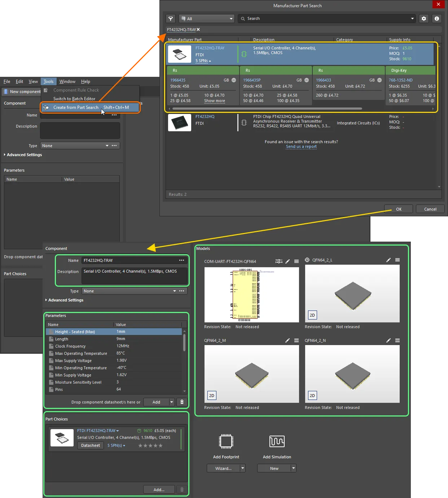Viewport: 448px width, 498px height.
Task: Click the trash icon beside the datasheet Add button
Action: (x=182, y=402)
